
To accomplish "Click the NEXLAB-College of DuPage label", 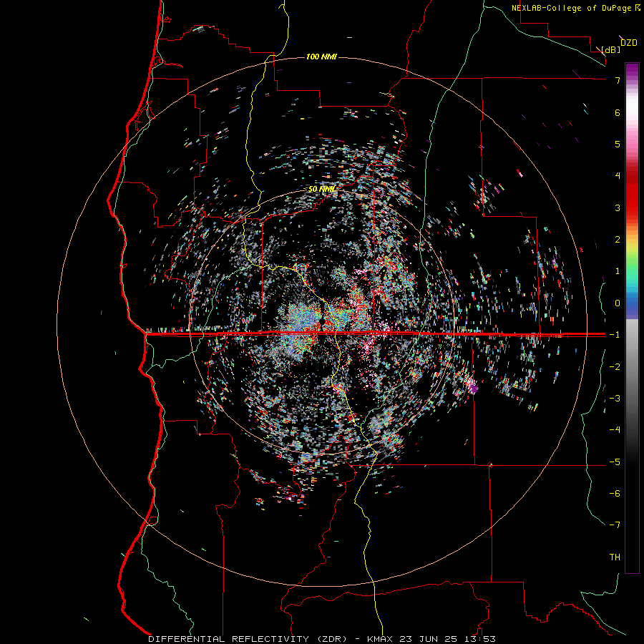I will (575, 8).
